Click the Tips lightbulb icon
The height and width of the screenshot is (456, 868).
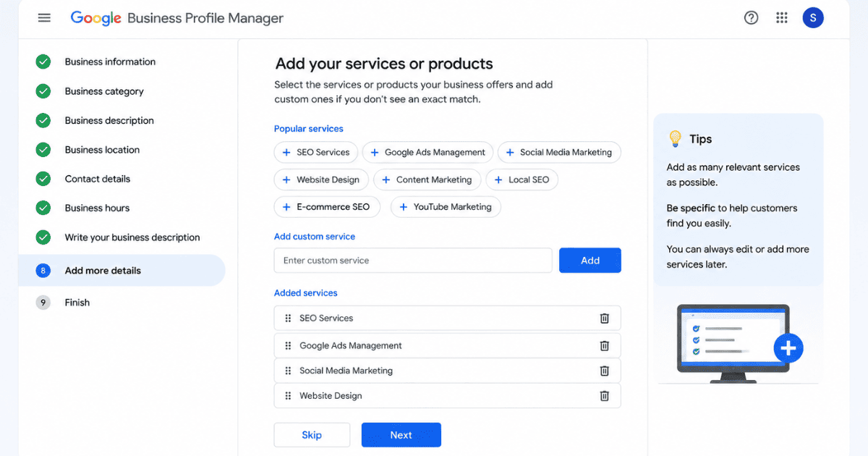click(675, 139)
